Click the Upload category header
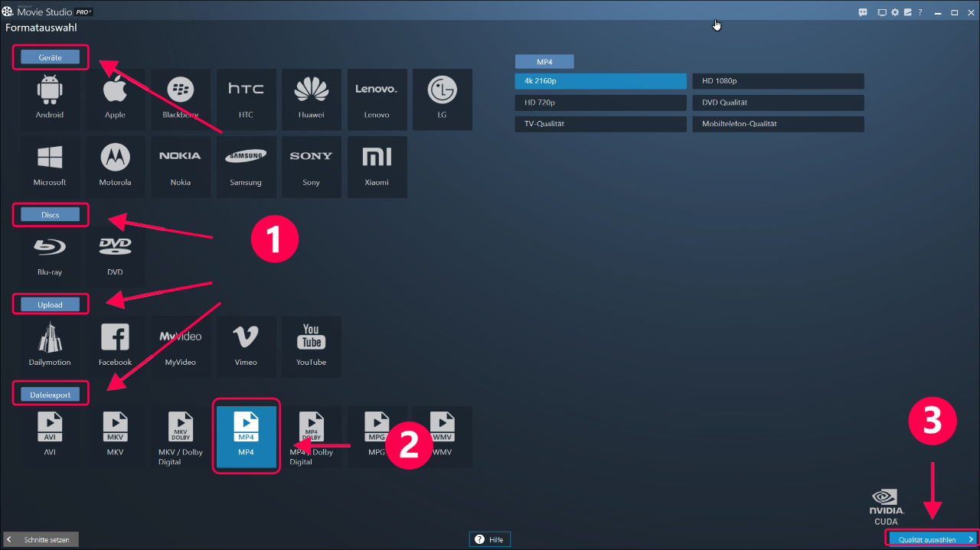Viewport: 980px width, 550px height. pos(51,305)
